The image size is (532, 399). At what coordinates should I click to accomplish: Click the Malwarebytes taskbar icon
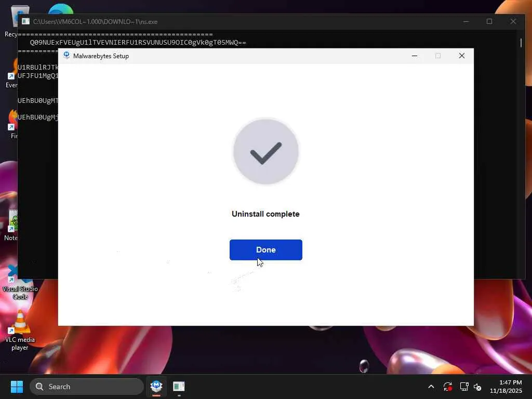pos(156,386)
